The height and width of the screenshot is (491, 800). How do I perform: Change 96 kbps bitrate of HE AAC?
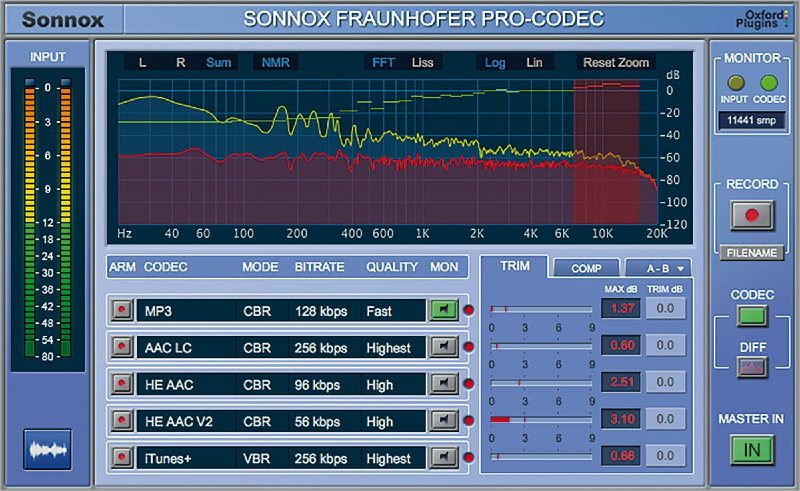tap(323, 384)
